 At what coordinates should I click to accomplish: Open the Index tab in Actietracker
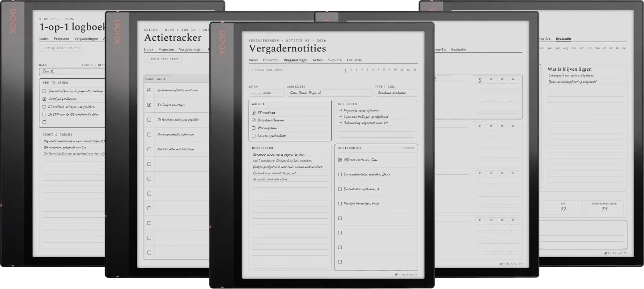pos(148,49)
